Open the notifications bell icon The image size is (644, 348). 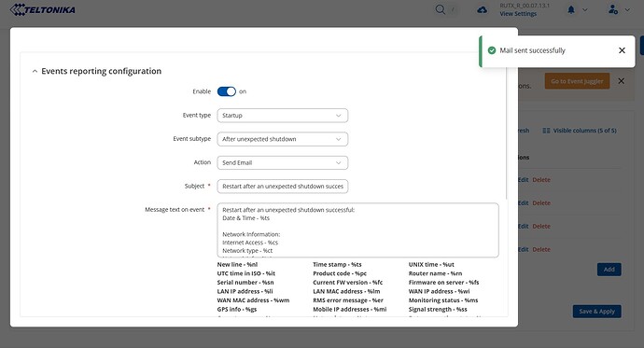click(x=571, y=10)
